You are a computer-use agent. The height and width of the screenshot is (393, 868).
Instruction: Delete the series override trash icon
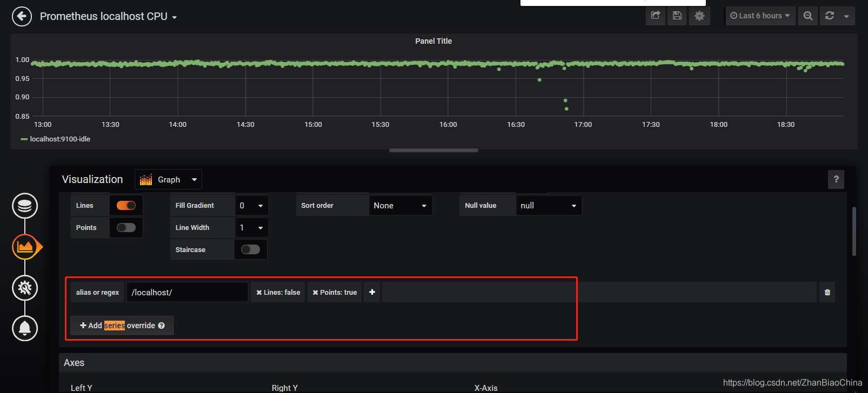[827, 292]
